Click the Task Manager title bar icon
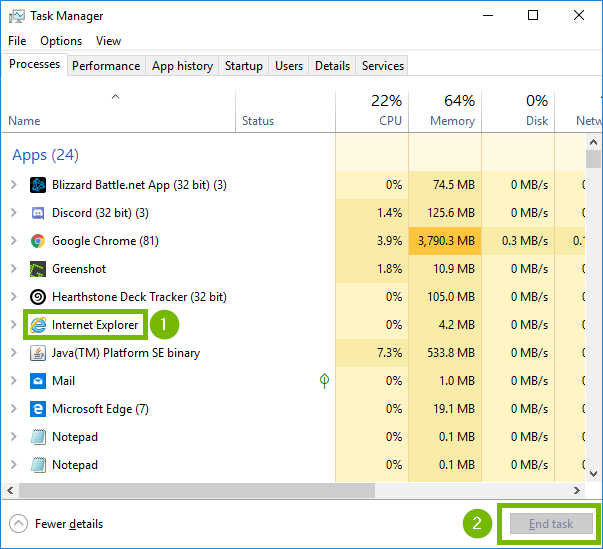Screen dimensions: 603x549 tap(17, 16)
